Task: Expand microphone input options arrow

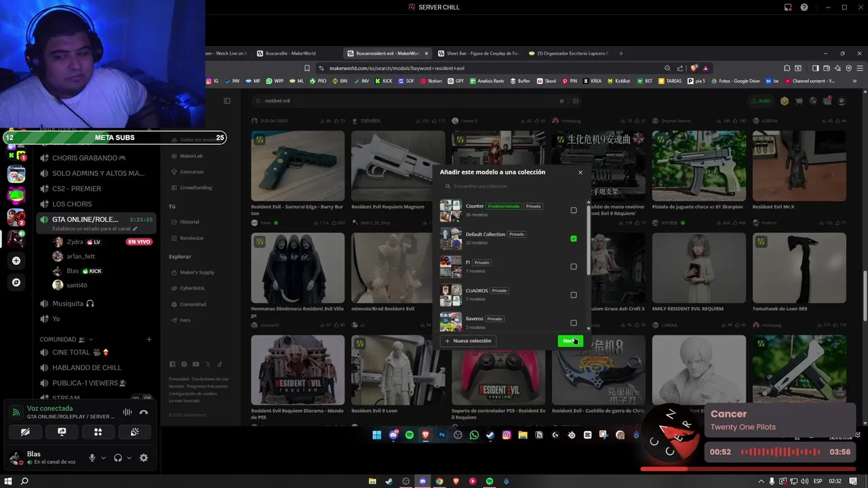Action: click(x=103, y=458)
